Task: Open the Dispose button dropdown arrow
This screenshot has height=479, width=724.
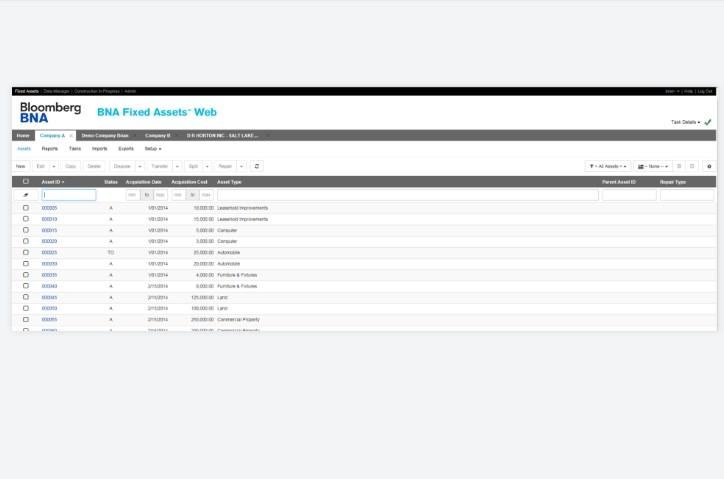Action: click(140, 166)
